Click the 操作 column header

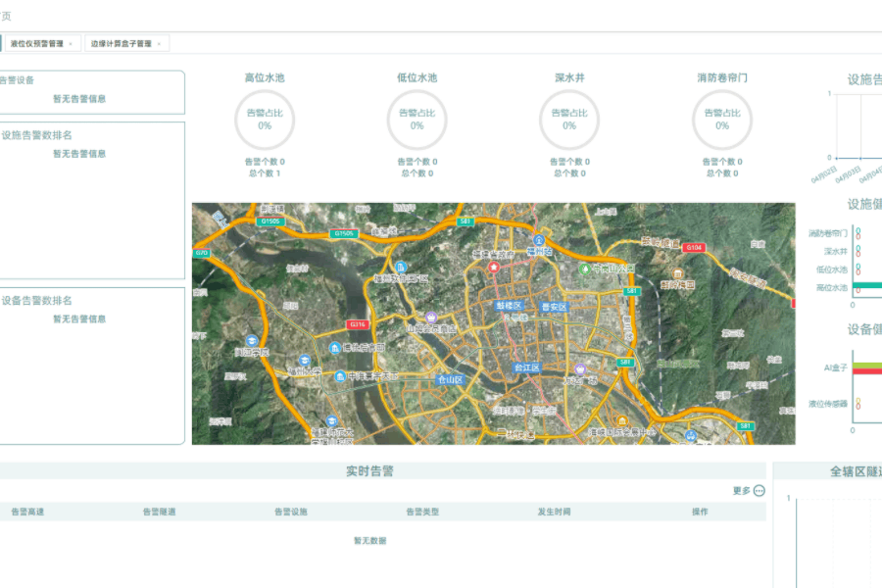(x=700, y=512)
